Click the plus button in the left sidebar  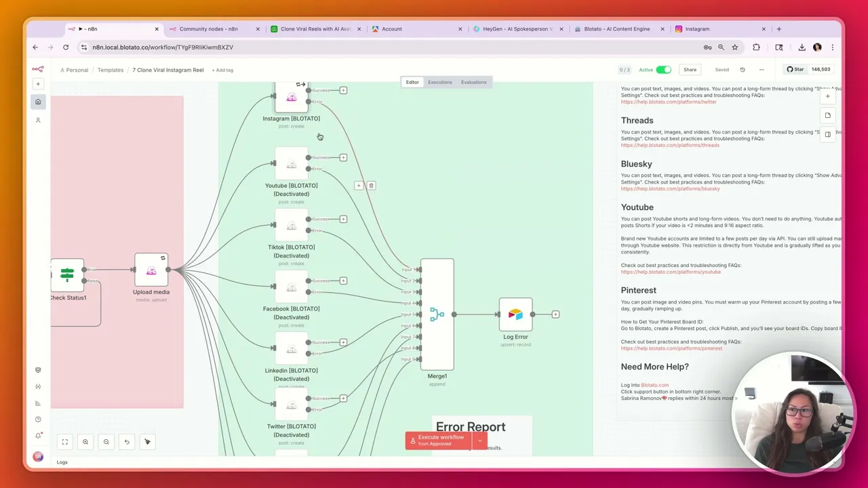click(x=38, y=84)
